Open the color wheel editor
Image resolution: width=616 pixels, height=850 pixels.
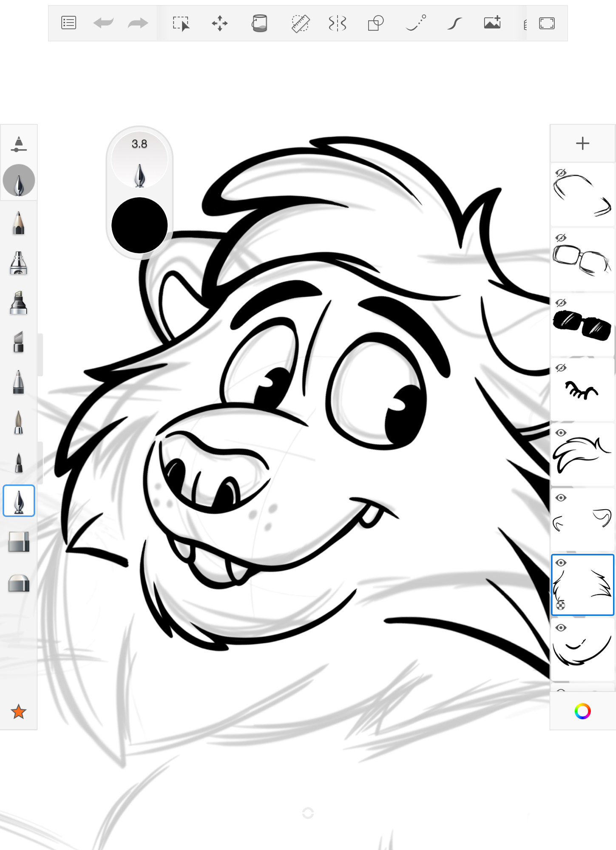[582, 711]
